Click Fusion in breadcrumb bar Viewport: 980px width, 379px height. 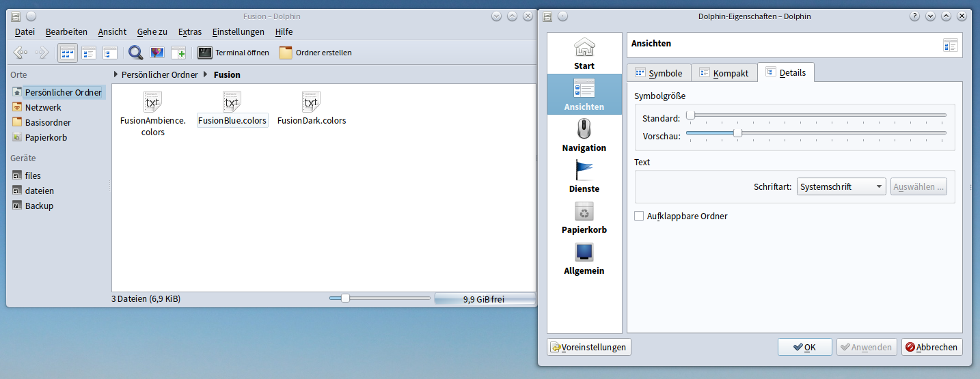pos(227,74)
